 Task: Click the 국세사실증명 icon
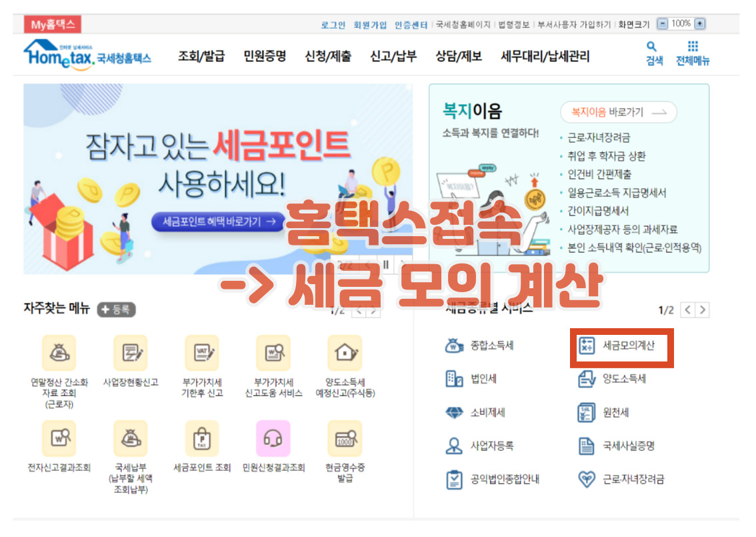click(x=586, y=446)
